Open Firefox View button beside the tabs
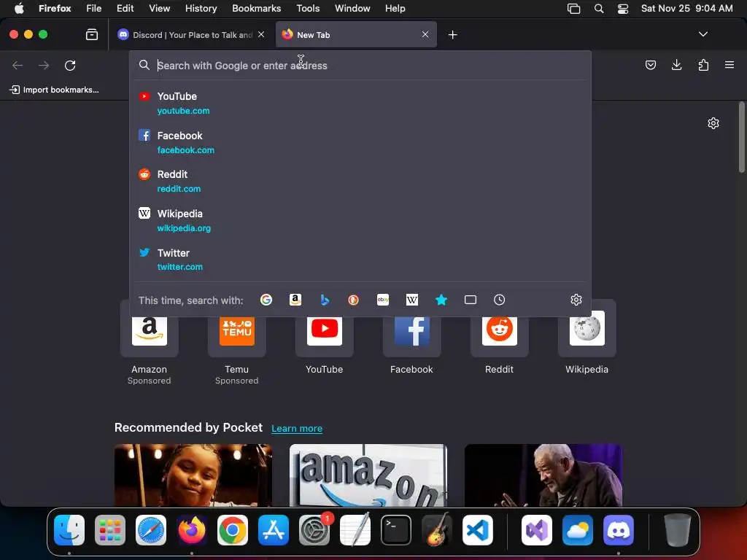747x560 pixels. (92, 34)
